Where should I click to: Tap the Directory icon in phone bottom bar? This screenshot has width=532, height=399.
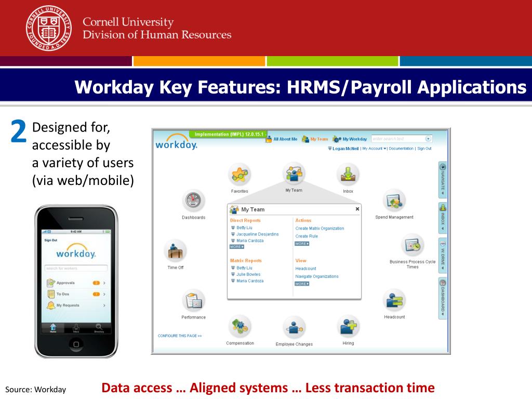click(99, 328)
